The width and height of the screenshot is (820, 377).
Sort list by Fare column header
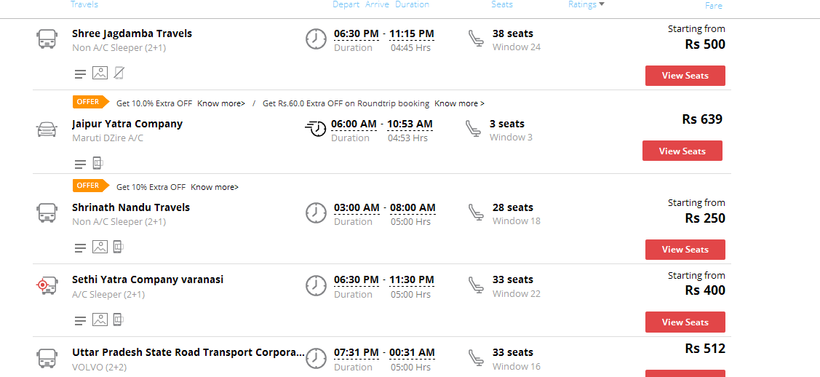click(x=713, y=6)
